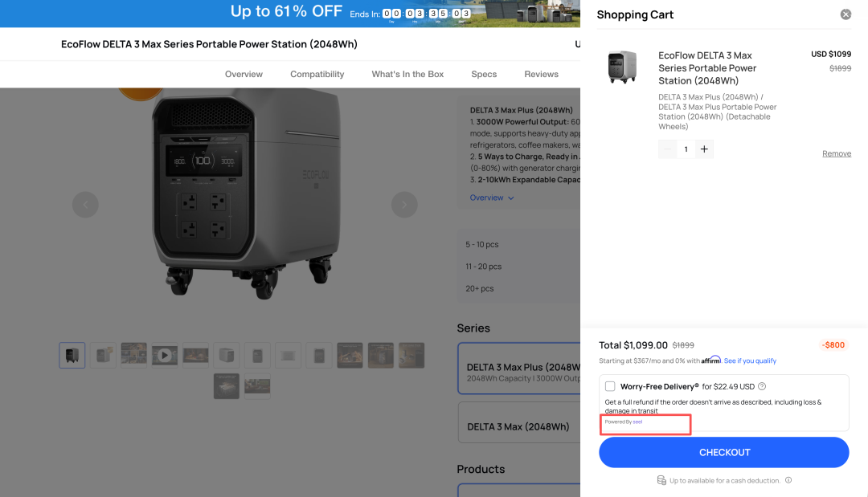Open the Compatibility tab
This screenshot has height=497, width=868.
(x=317, y=74)
